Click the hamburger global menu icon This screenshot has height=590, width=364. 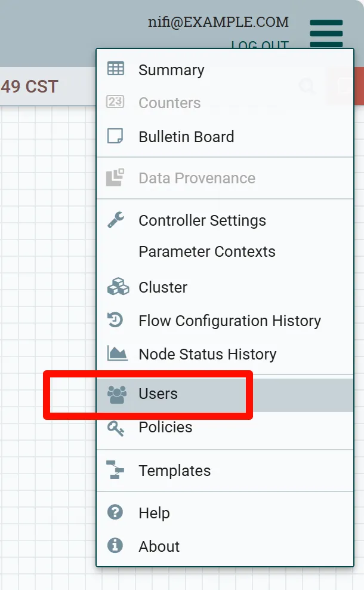click(326, 33)
